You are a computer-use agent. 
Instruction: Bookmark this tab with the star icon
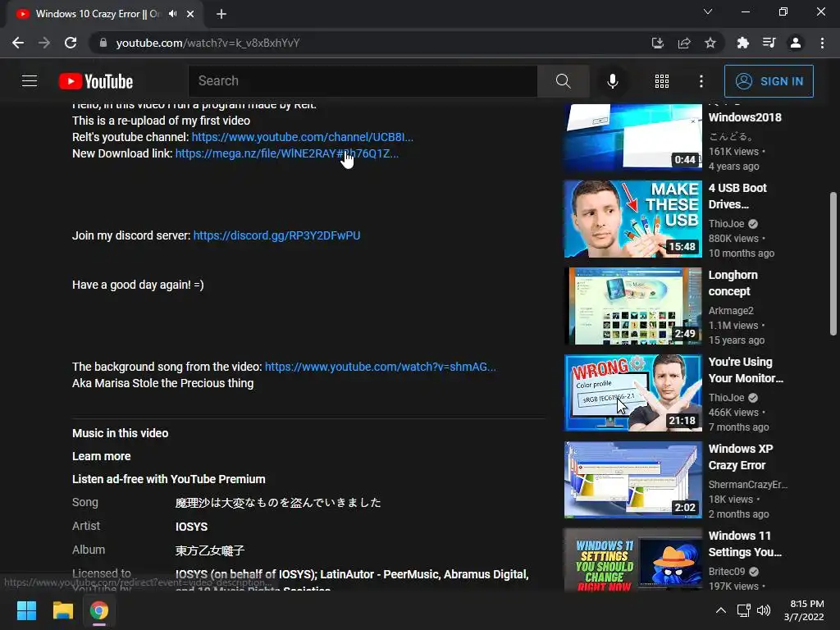710,43
